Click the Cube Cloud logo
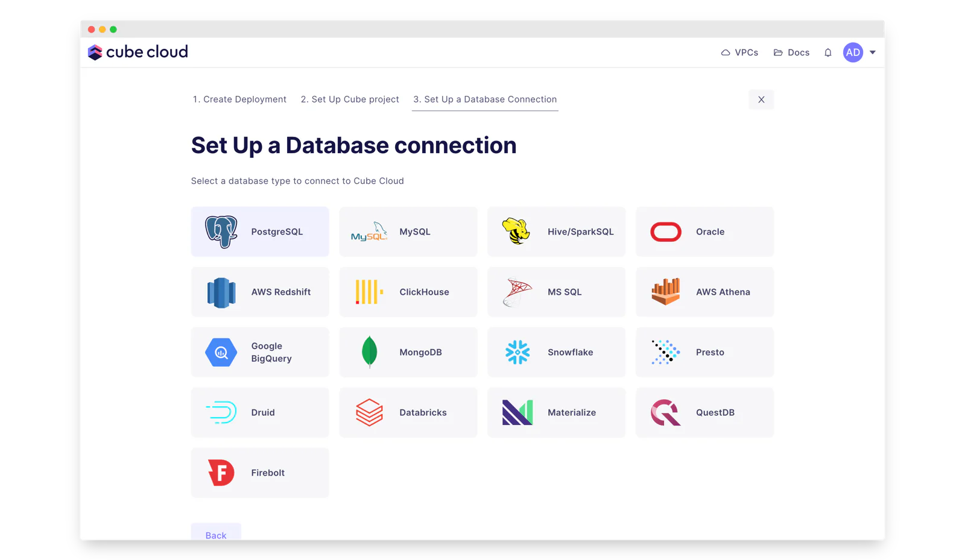965x560 pixels. [x=138, y=52]
